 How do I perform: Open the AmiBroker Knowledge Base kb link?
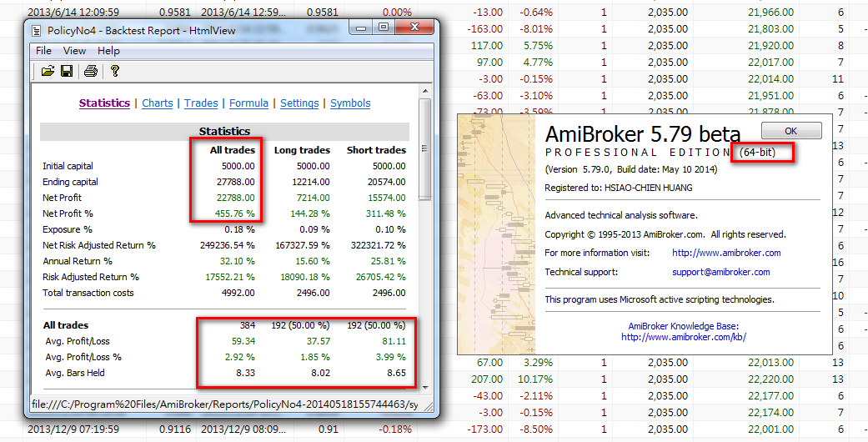pos(684,337)
